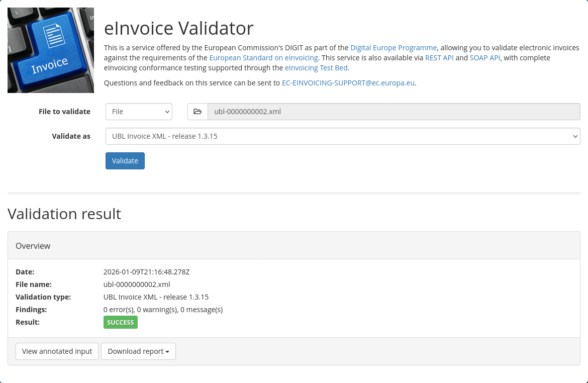Click the findings summary text

163,310
